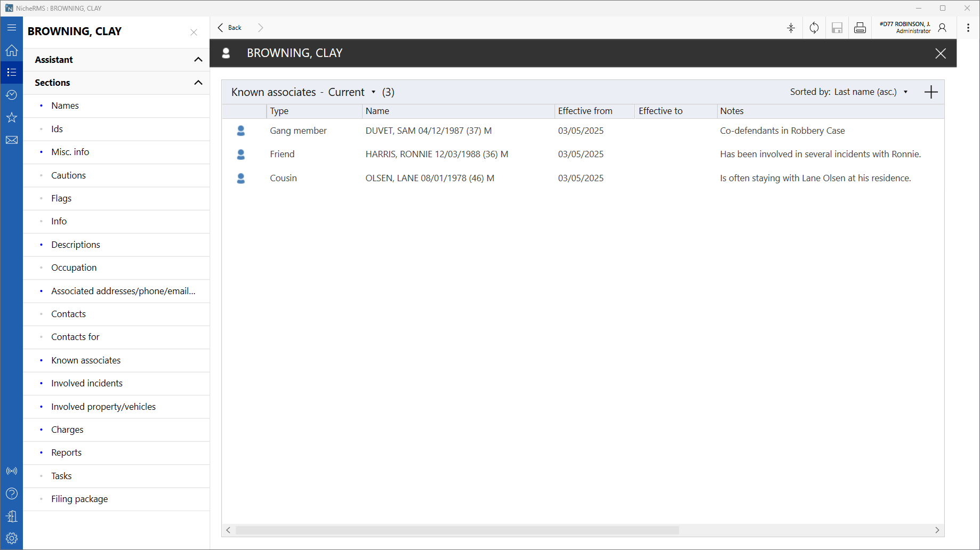Open the Home icon in left sidebar
Image resolution: width=980 pixels, height=550 pixels.
click(12, 51)
